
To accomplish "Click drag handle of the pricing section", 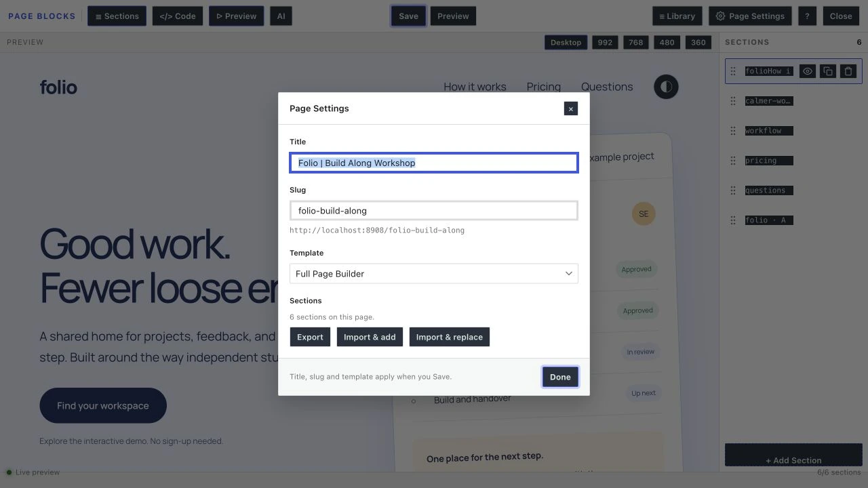I will (733, 161).
